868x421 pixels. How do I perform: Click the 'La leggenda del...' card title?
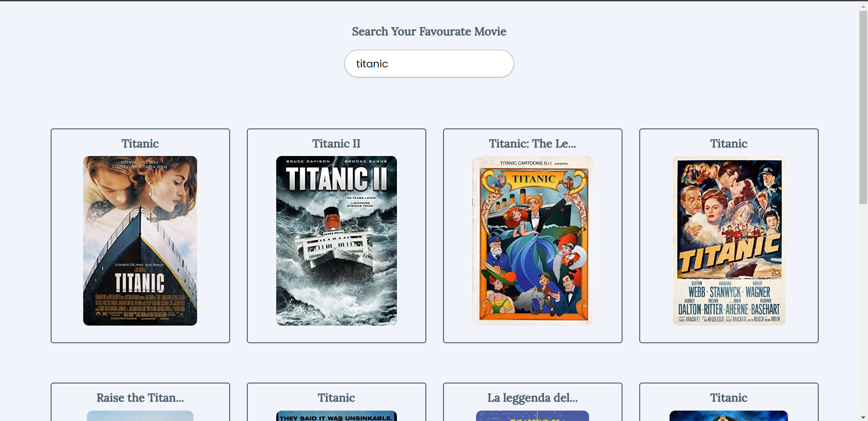tap(533, 398)
